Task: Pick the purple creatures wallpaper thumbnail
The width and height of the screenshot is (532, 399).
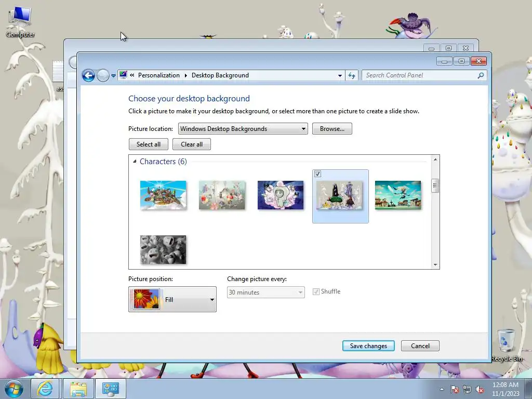Action: pyautogui.click(x=281, y=195)
